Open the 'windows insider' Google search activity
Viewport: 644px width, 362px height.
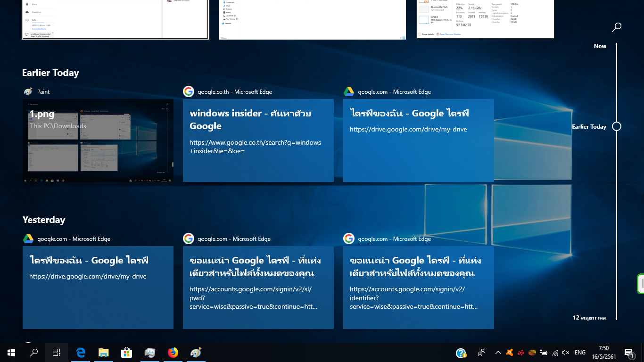pyautogui.click(x=258, y=140)
